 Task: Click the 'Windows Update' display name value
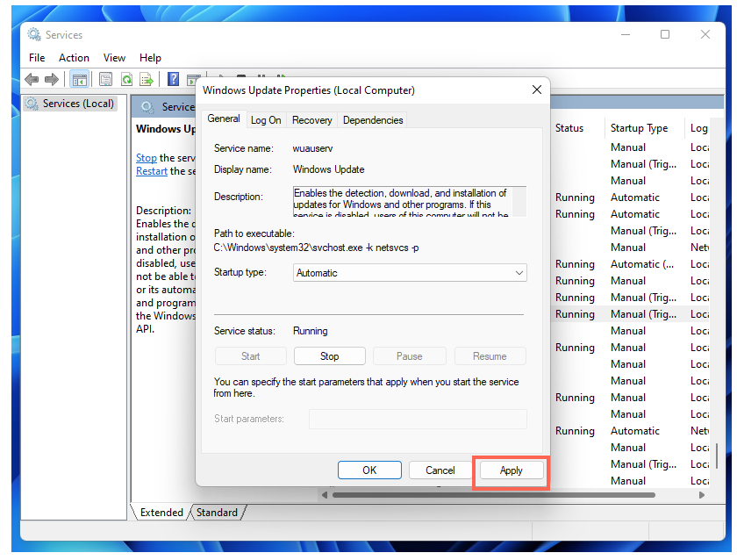(x=328, y=169)
